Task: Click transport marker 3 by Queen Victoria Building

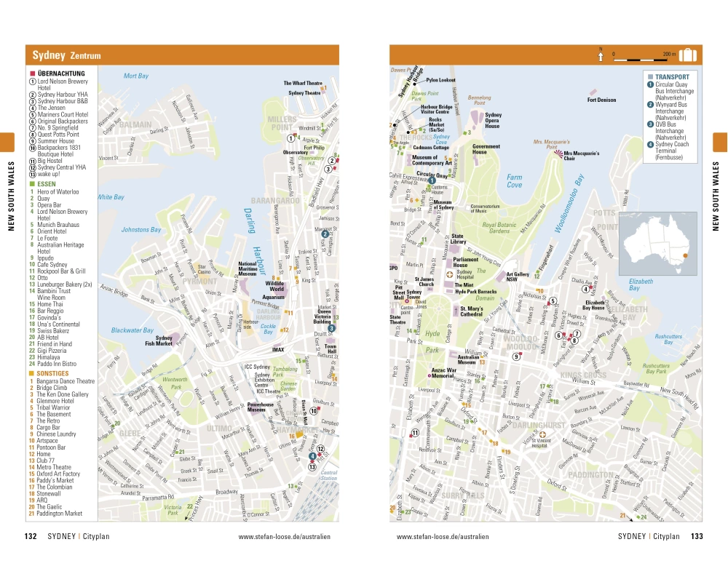Action: pos(331,328)
